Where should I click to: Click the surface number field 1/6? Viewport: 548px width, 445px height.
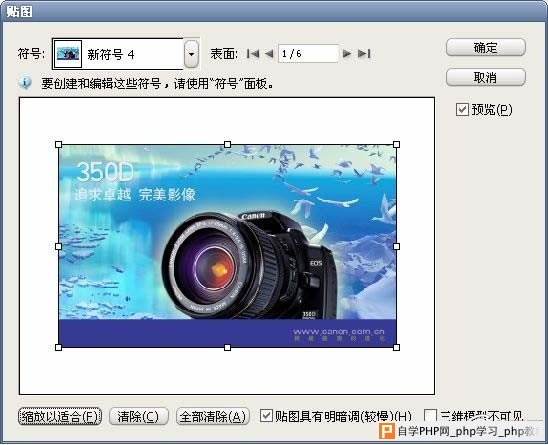pyautogui.click(x=308, y=54)
